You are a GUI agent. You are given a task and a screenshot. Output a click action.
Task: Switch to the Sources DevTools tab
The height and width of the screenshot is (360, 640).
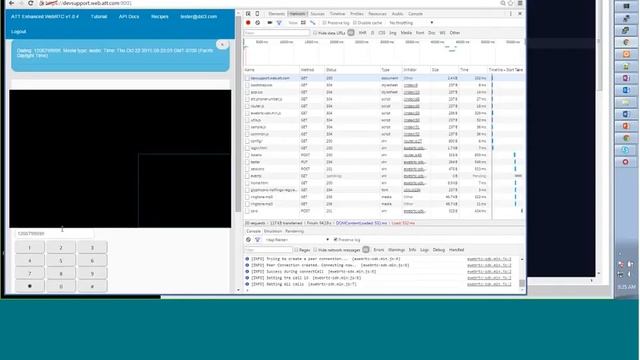pos(317,14)
